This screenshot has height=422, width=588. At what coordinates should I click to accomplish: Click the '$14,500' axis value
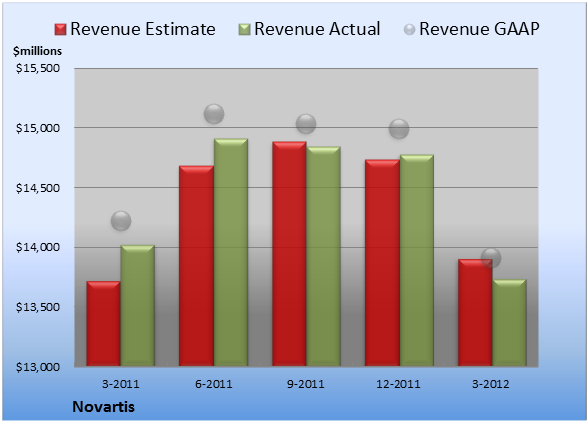click(x=38, y=188)
